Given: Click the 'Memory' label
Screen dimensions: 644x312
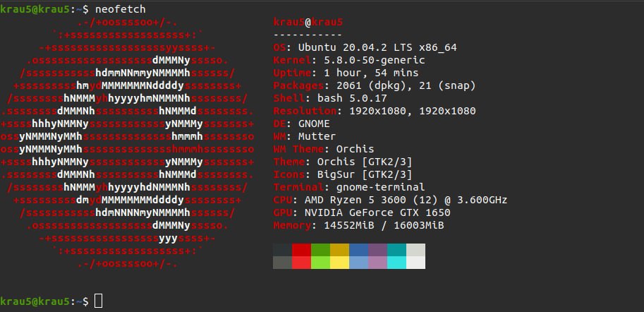Looking at the screenshot, I should click(292, 226).
